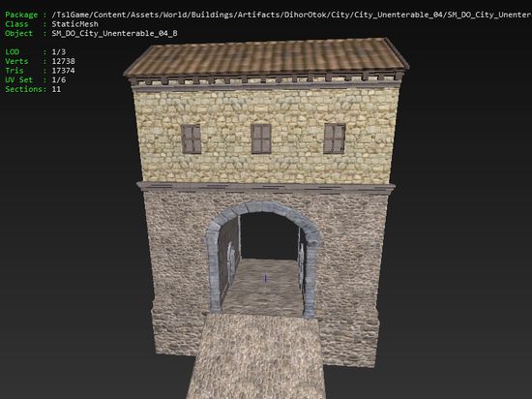Select the middle window on the upper wall
The width and height of the screenshot is (532, 399).
pos(261,138)
